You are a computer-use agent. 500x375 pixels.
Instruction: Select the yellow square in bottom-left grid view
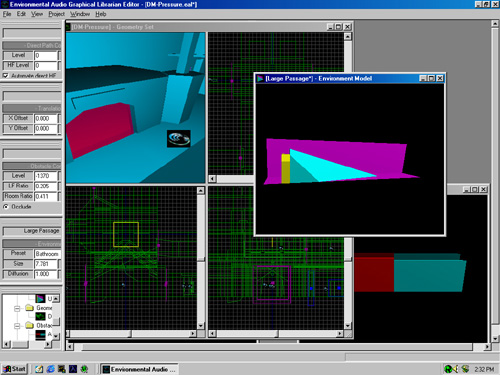point(126,235)
